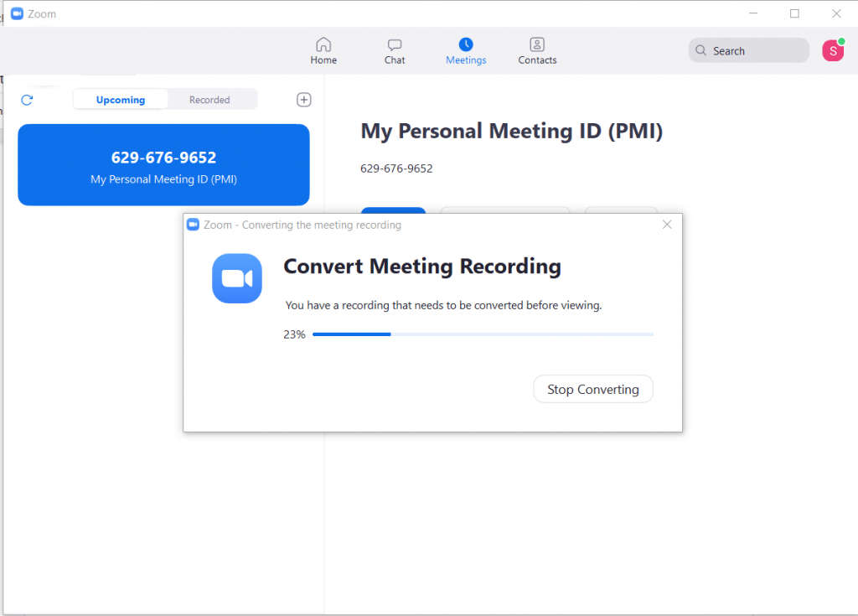Screen dimensions: 858x616
Task: Click the My Personal Meeting ID heading
Action: click(x=511, y=132)
